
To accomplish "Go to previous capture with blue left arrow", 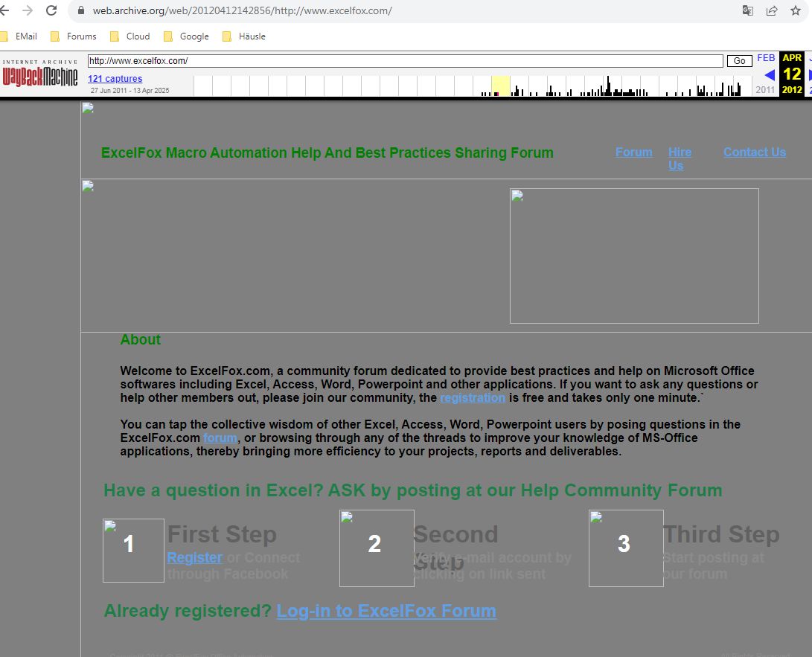I will tap(770, 75).
